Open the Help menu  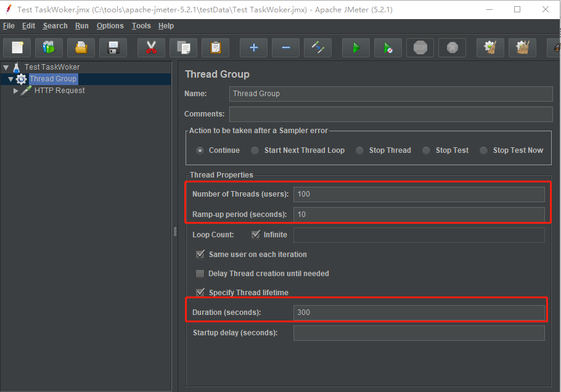click(166, 26)
